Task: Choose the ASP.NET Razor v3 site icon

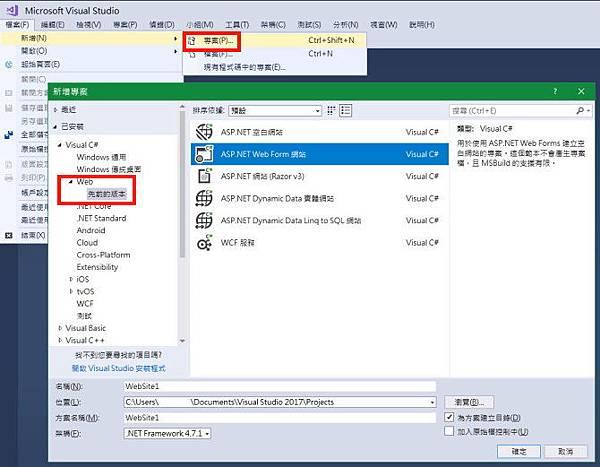Action: tap(205, 176)
